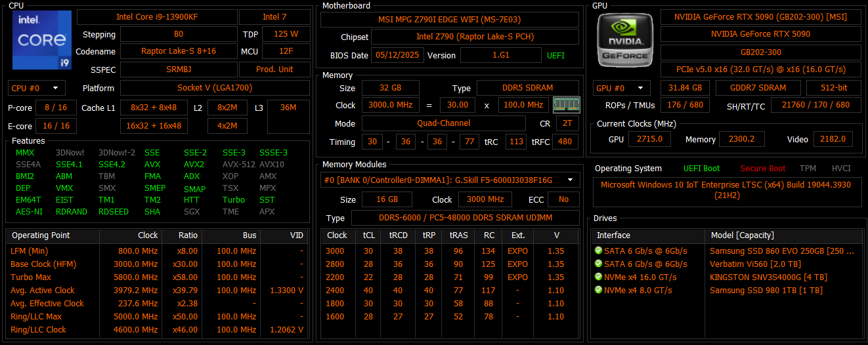Open the CPU #0 selector dropdown
Viewport: 868px width, 345px height.
pyautogui.click(x=37, y=88)
